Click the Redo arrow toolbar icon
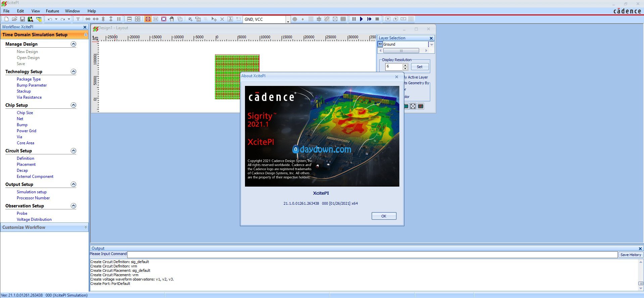This screenshot has width=644, height=298. coord(63,19)
